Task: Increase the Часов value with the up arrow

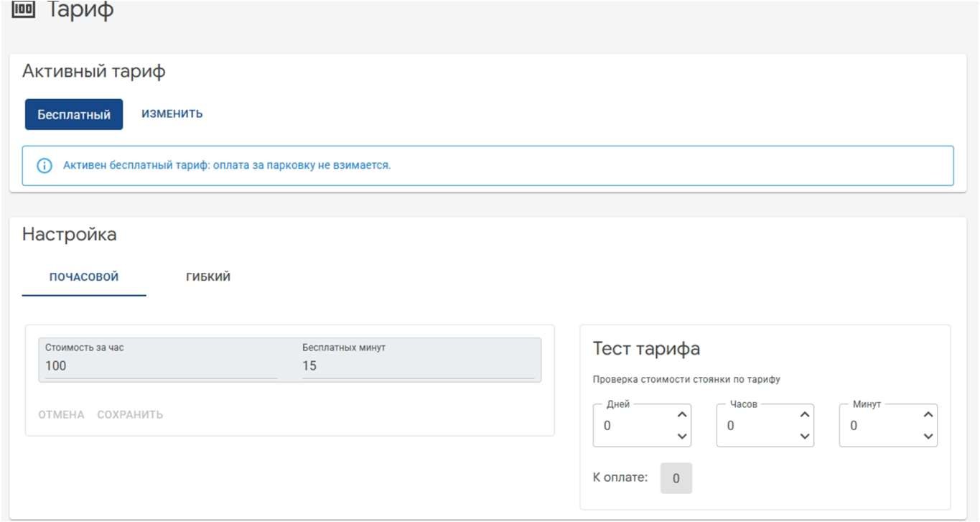Action: click(806, 414)
